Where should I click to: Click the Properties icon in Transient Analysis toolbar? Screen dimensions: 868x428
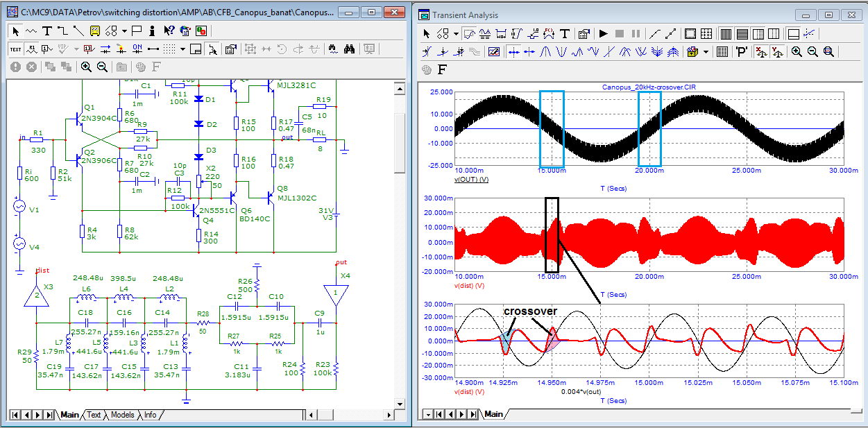coord(584,33)
